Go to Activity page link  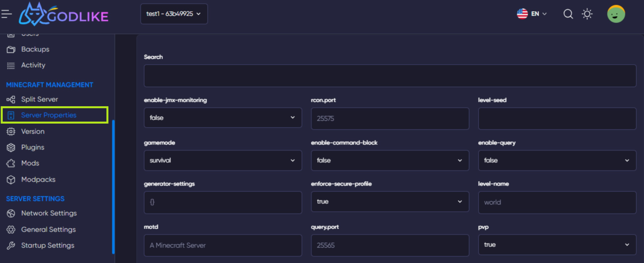(33, 65)
